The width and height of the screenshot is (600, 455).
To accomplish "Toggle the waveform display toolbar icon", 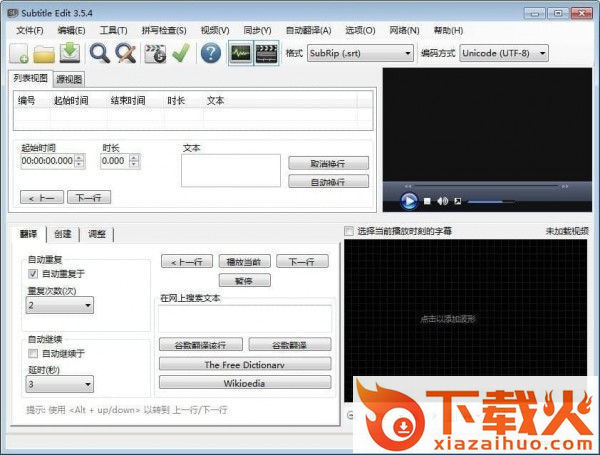I will pos(241,53).
